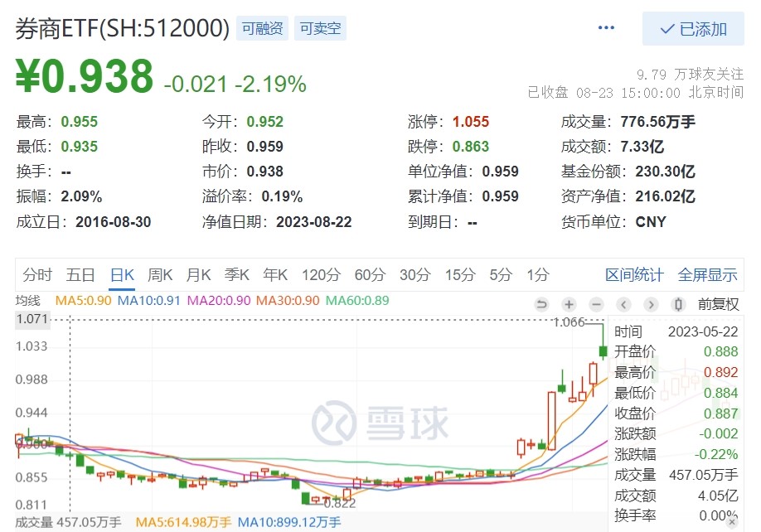This screenshot has height=532, width=761.
Task: Zoom out chart with minus icon
Action: tap(596, 305)
